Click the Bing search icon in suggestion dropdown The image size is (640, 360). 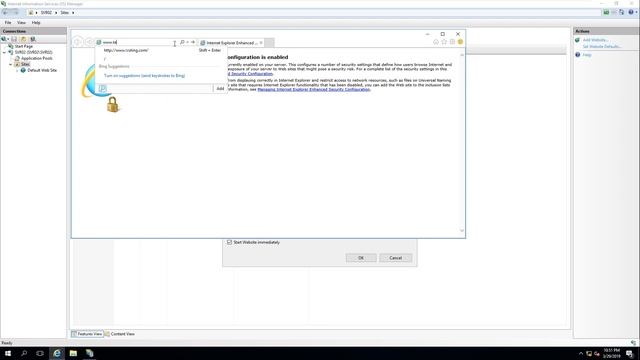(x=102, y=89)
